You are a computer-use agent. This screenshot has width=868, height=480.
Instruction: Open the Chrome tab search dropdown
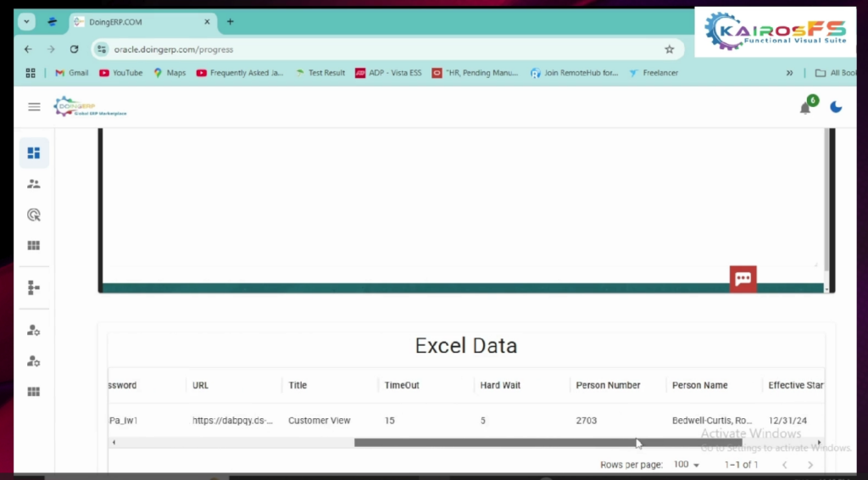[26, 21]
